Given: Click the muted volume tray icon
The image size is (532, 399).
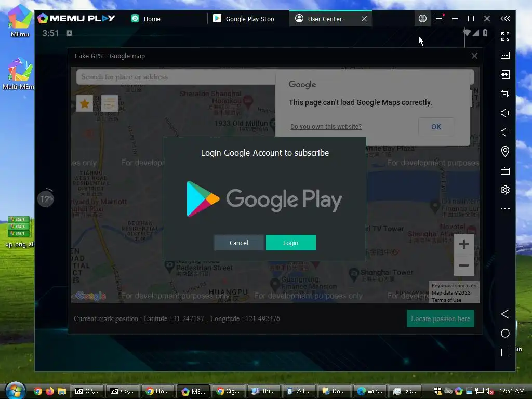Looking at the screenshot, I should click(x=489, y=391).
